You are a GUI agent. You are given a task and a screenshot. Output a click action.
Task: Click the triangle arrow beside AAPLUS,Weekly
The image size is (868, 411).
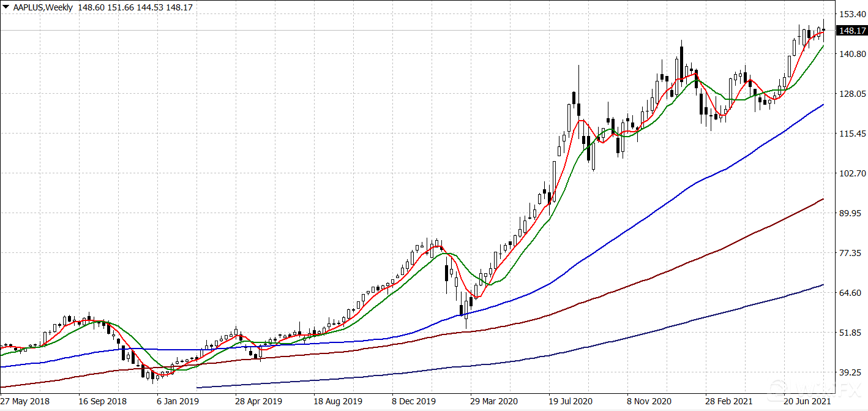tap(6, 7)
